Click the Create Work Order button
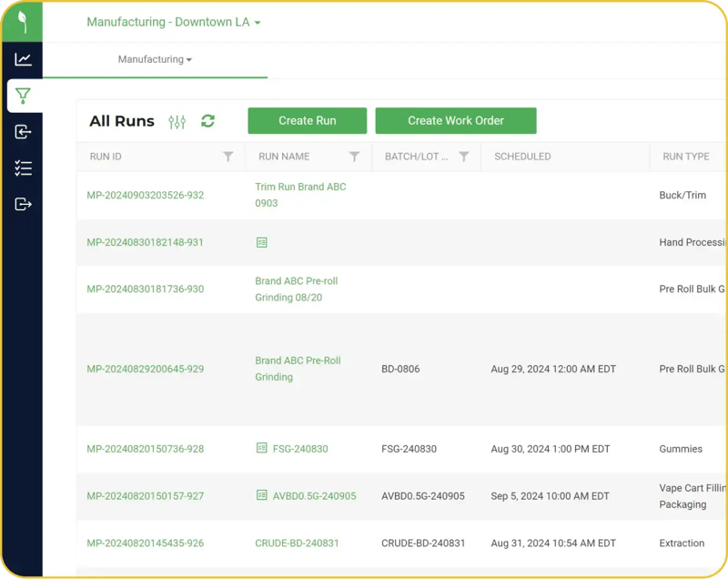 [456, 121]
